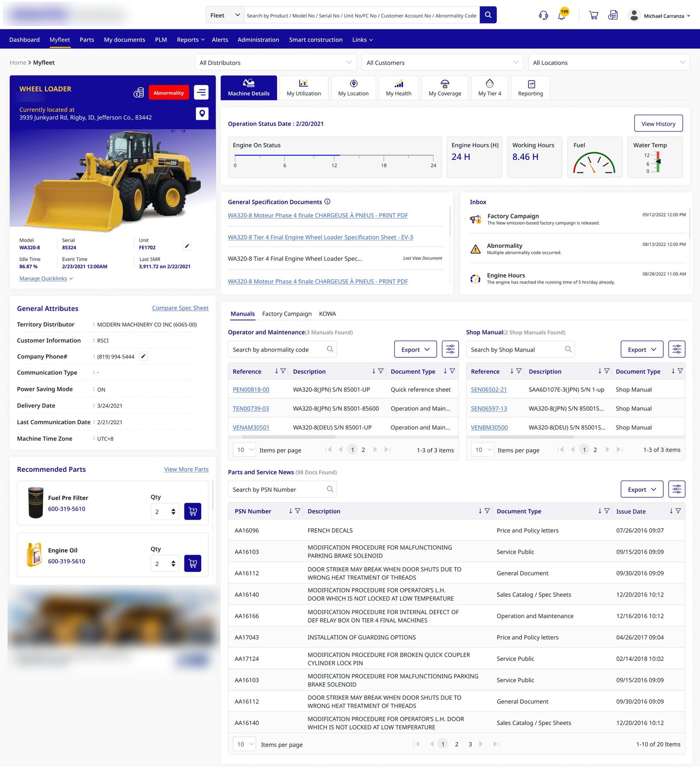Open the Reports menu
The height and width of the screenshot is (767, 700).
pos(190,40)
